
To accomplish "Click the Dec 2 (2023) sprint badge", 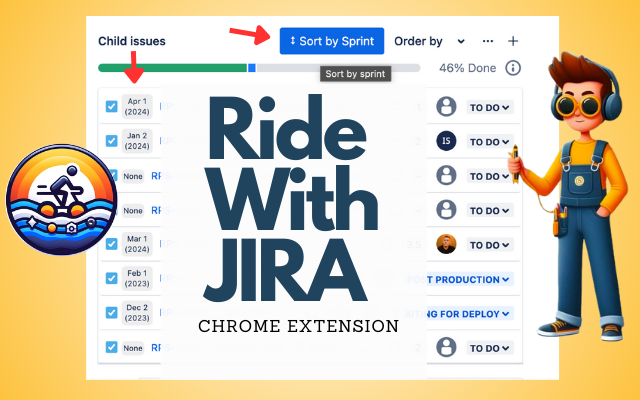I will pos(137,313).
